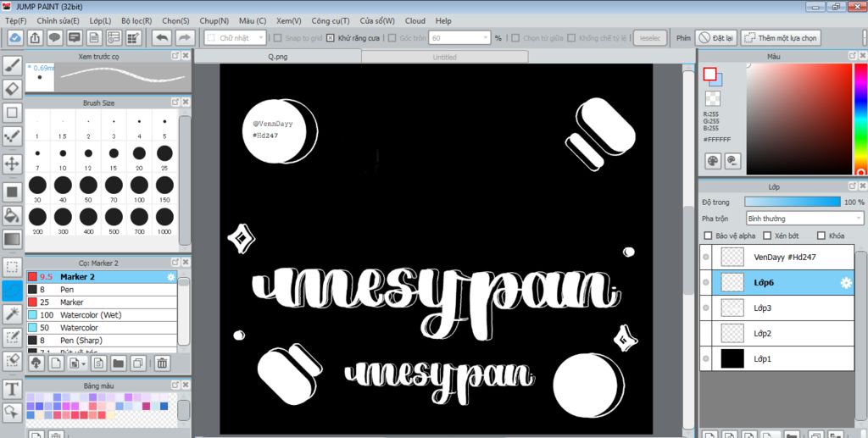Viewport: 868px width, 438px height.
Task: Enable Xén bớt checkbox
Action: pyautogui.click(x=767, y=236)
